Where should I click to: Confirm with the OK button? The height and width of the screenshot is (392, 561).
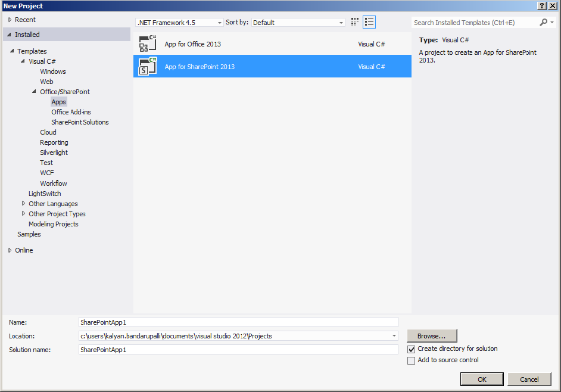(x=482, y=379)
